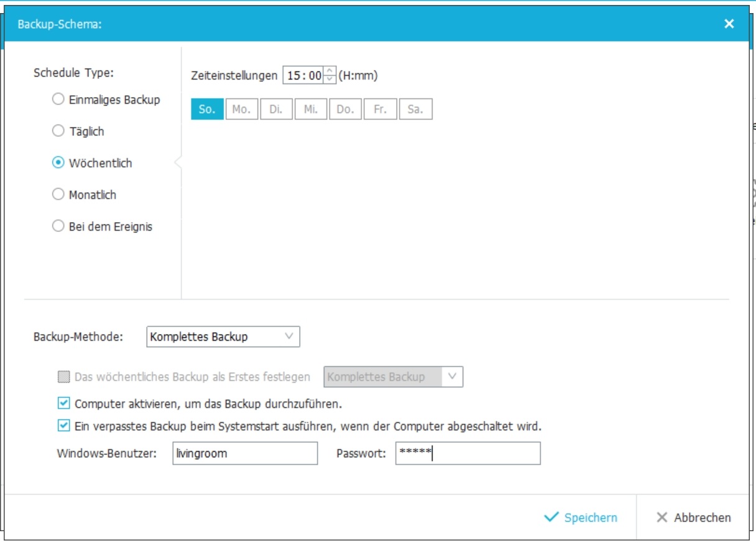
Task: Click into the Passwort field
Action: pos(468,453)
